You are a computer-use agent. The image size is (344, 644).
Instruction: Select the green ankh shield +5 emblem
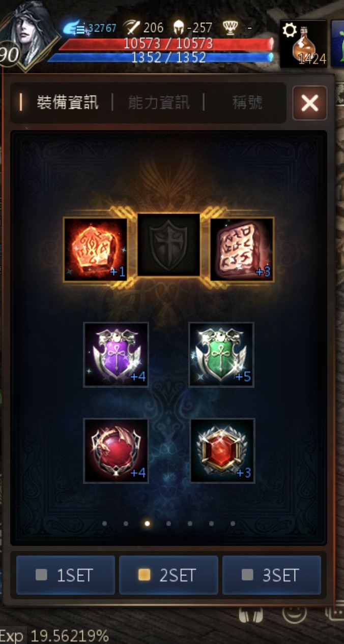click(221, 355)
